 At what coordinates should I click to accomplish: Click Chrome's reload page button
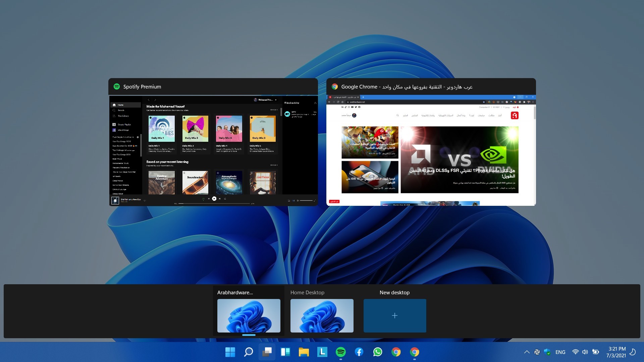[x=338, y=102]
